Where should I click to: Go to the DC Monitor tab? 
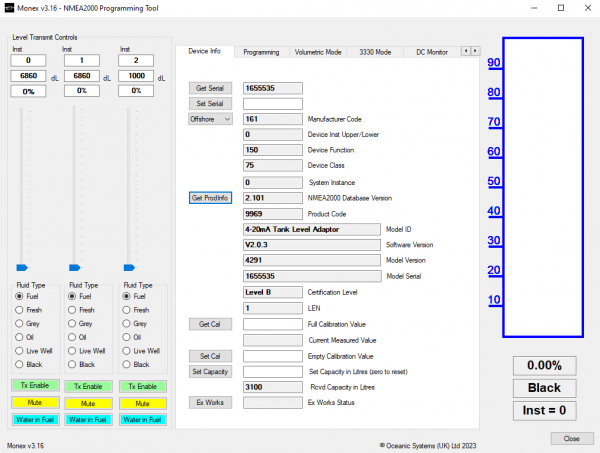(432, 52)
